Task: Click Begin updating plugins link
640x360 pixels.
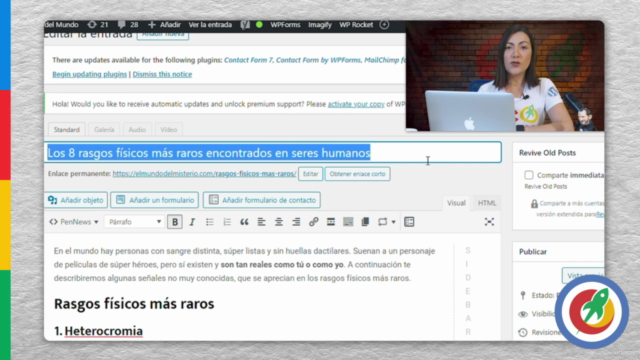Action: click(x=89, y=74)
